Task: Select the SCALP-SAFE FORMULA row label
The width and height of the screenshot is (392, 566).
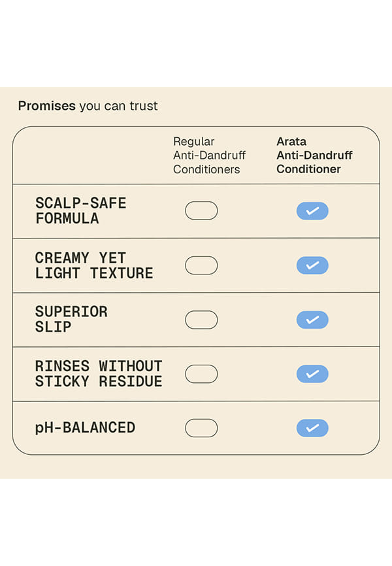Action: click(81, 211)
